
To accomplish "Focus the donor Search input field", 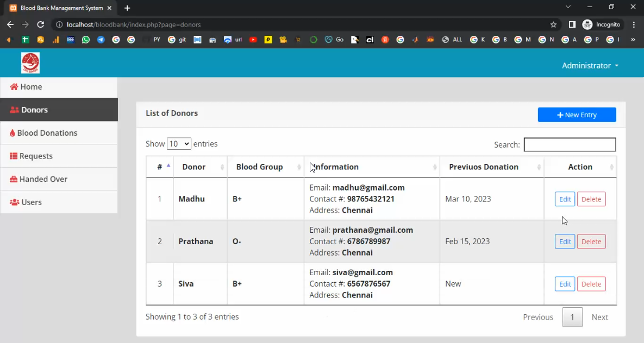I will (x=570, y=144).
